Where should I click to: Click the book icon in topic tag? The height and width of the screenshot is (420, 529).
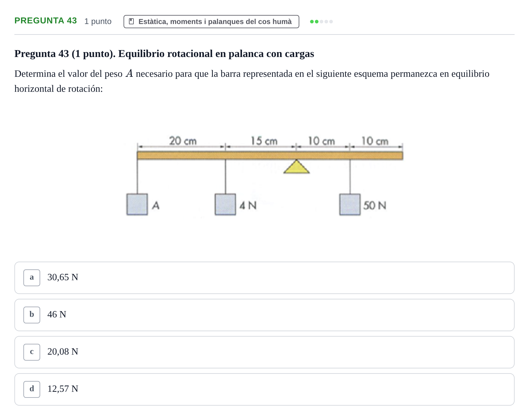(x=131, y=22)
